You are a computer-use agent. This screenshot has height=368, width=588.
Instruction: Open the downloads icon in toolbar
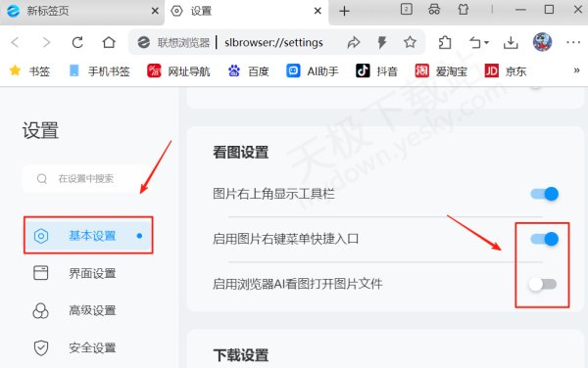pyautogui.click(x=511, y=43)
